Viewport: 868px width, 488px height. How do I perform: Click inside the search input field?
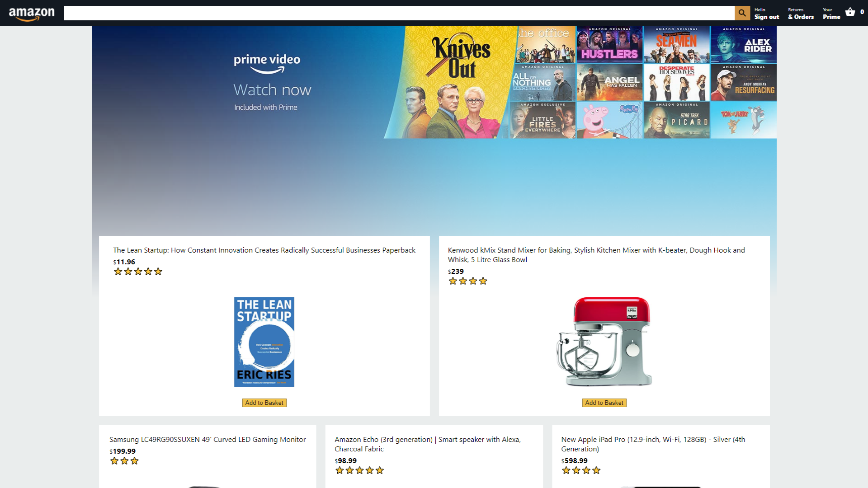(x=399, y=13)
